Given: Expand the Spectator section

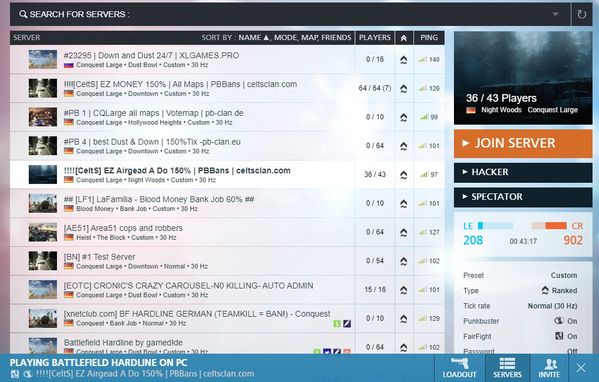Looking at the screenshot, I should click(x=523, y=197).
